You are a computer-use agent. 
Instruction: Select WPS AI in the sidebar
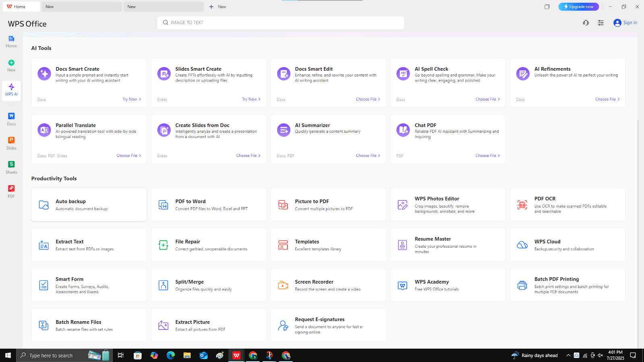click(11, 90)
